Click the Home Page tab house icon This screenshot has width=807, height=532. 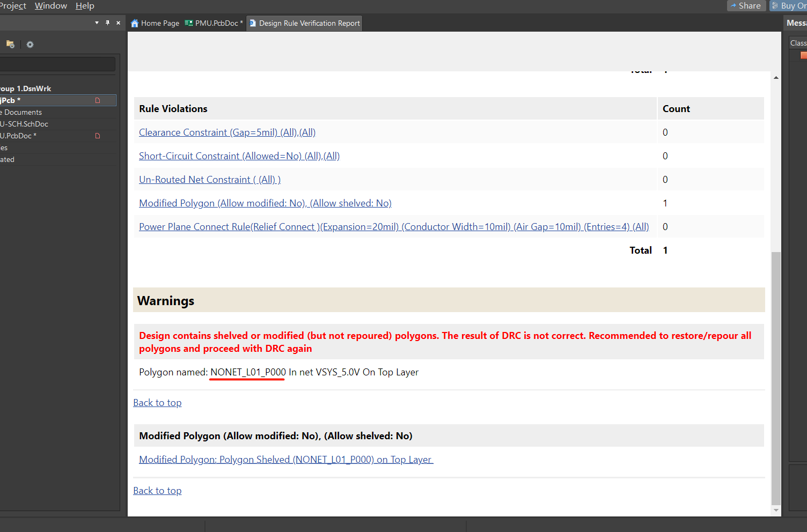[135, 23]
